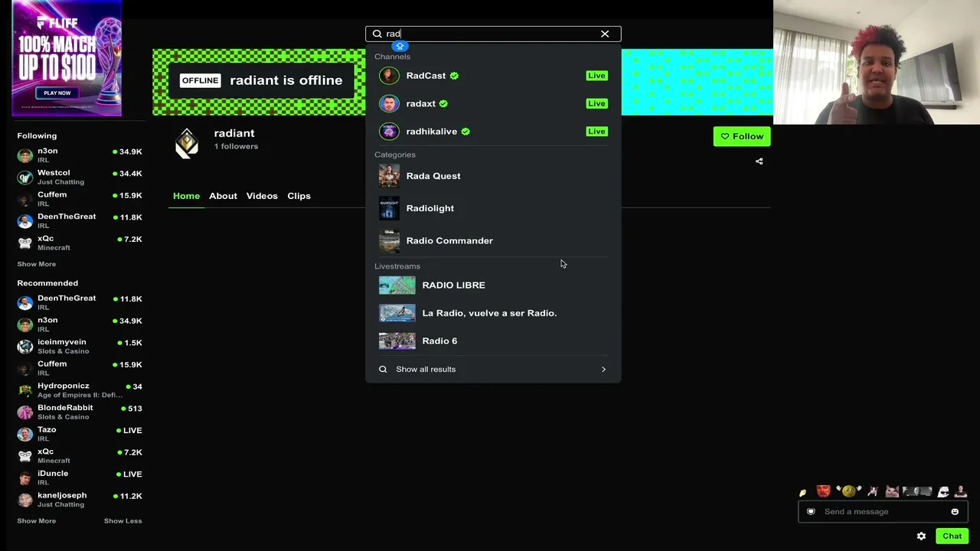
Task: Click the OFFLINE badge in the banner
Action: [x=200, y=80]
